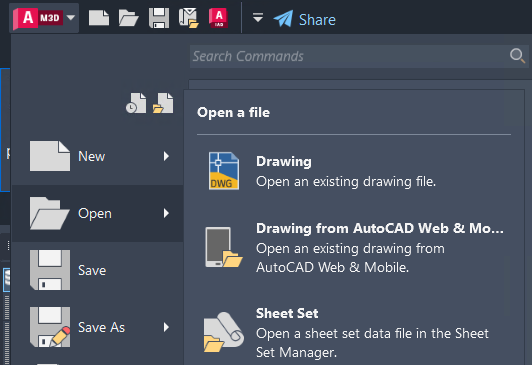Image resolution: width=532 pixels, height=365 pixels.
Task: Click the open folder toolbar icon
Action: (x=128, y=18)
